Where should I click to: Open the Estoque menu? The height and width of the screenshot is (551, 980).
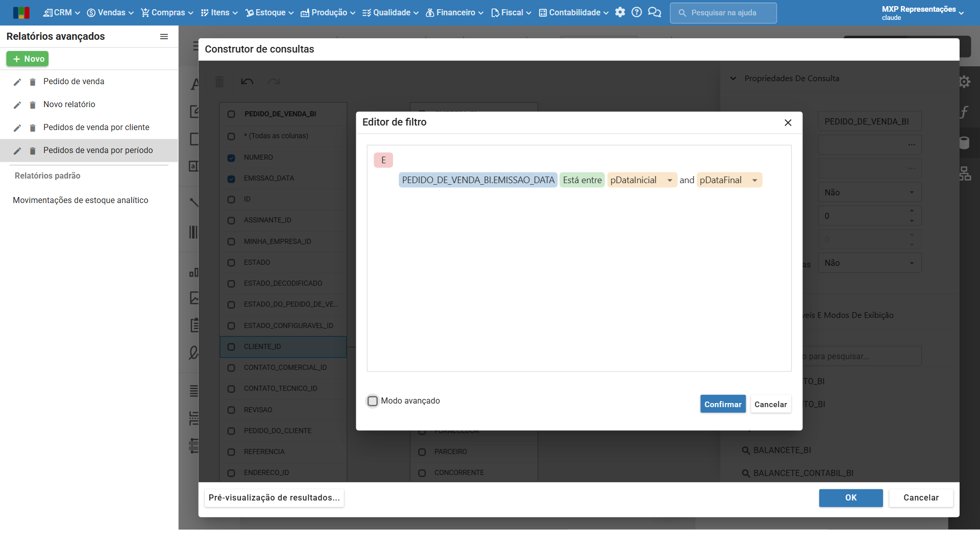point(269,13)
